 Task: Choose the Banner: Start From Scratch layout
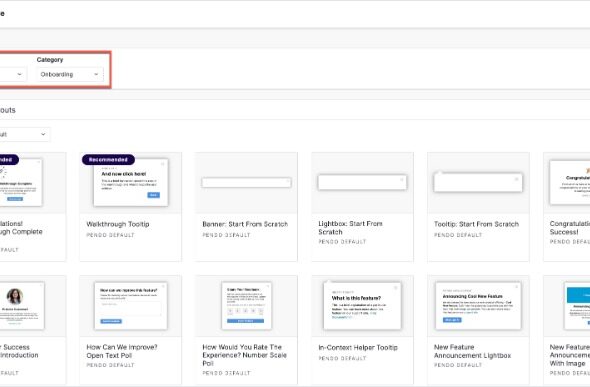click(246, 207)
